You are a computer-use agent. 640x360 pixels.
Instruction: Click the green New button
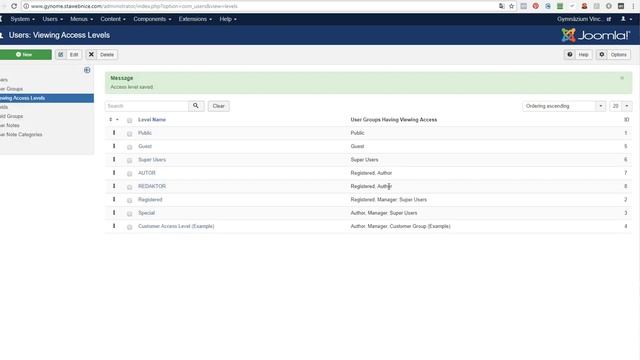[25, 55]
